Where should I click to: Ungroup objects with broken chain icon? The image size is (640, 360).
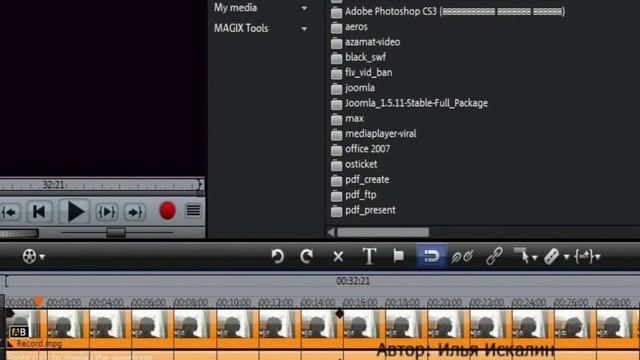point(462,257)
